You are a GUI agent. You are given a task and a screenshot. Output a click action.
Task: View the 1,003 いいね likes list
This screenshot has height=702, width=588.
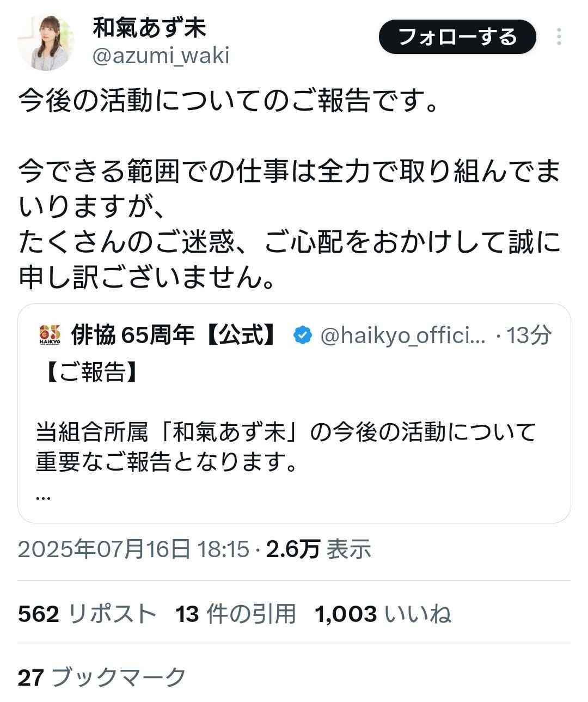(x=383, y=614)
